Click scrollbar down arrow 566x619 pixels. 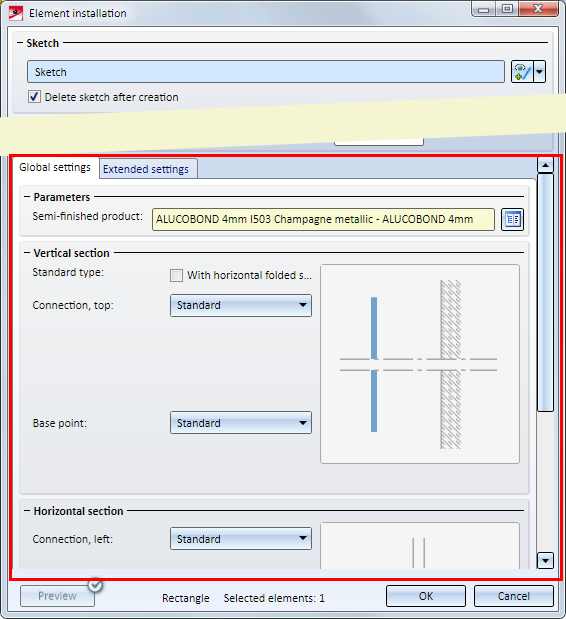point(545,560)
